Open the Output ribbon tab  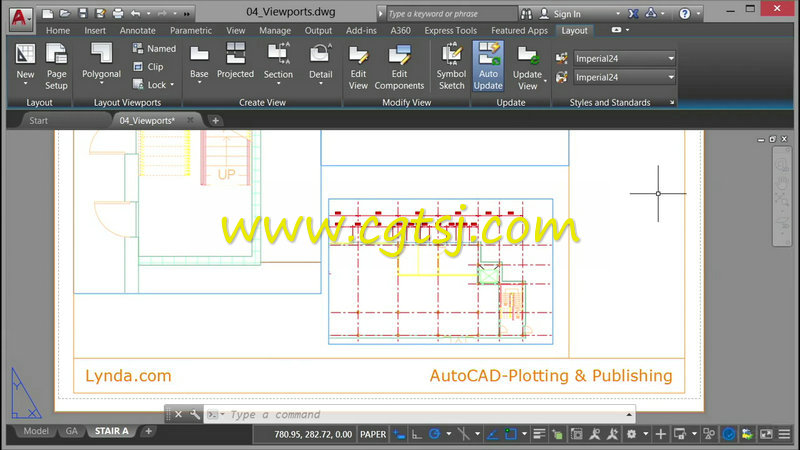318,31
